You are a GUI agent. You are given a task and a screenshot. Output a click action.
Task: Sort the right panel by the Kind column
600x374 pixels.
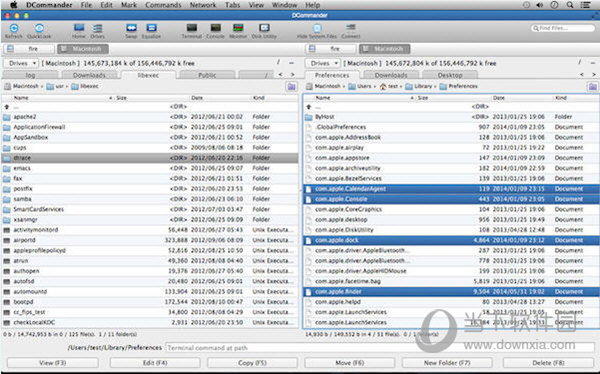[x=576, y=98]
